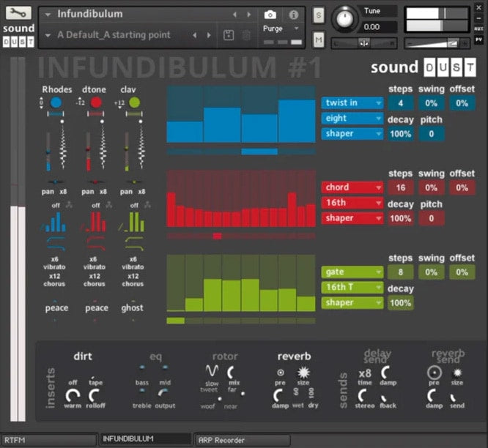This screenshot has width=488, height=448.
Task: Open the red 'chord' mode dropdown
Action: (x=352, y=187)
